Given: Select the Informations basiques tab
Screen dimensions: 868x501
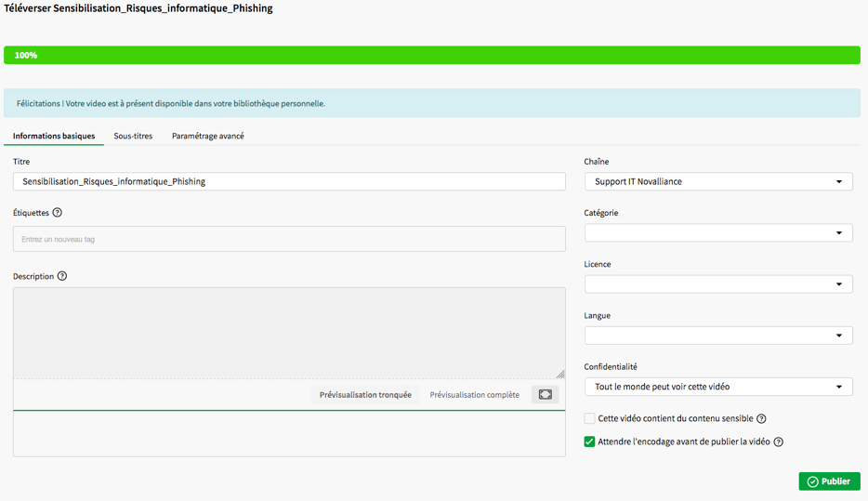Looking at the screenshot, I should pos(54,136).
